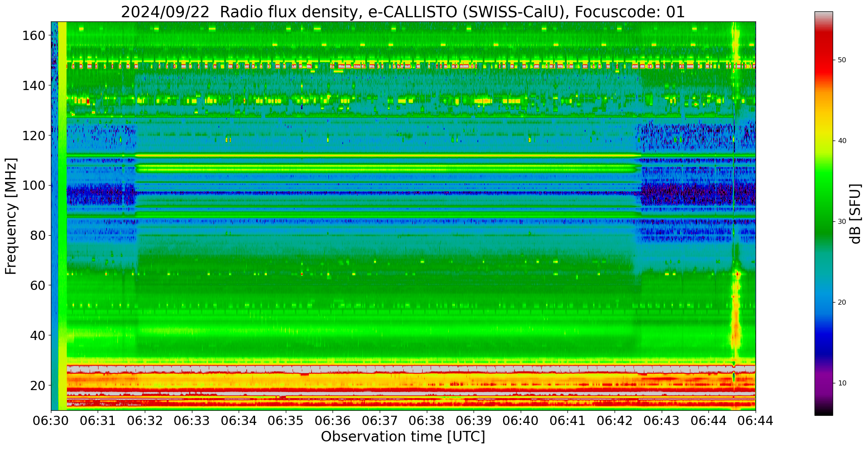Click the plot title mentioning e-CALLISTO SWISS-CalU
Screen dimensions: 868x449
403,11
